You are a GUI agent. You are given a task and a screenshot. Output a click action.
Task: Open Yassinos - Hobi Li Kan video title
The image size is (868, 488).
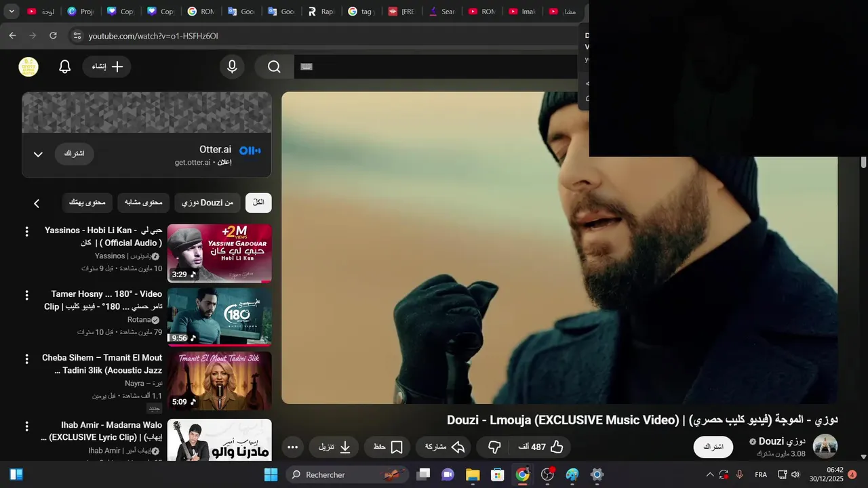click(103, 237)
